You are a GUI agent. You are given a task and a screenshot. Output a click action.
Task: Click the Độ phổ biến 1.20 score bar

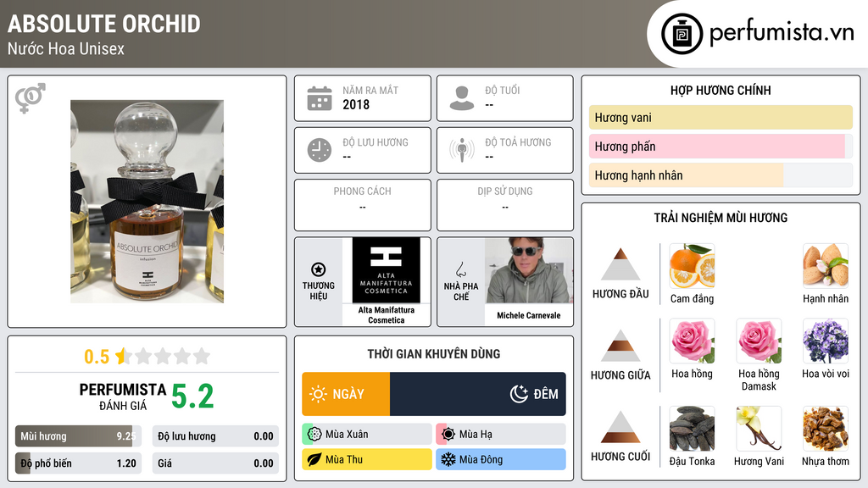coord(78,463)
